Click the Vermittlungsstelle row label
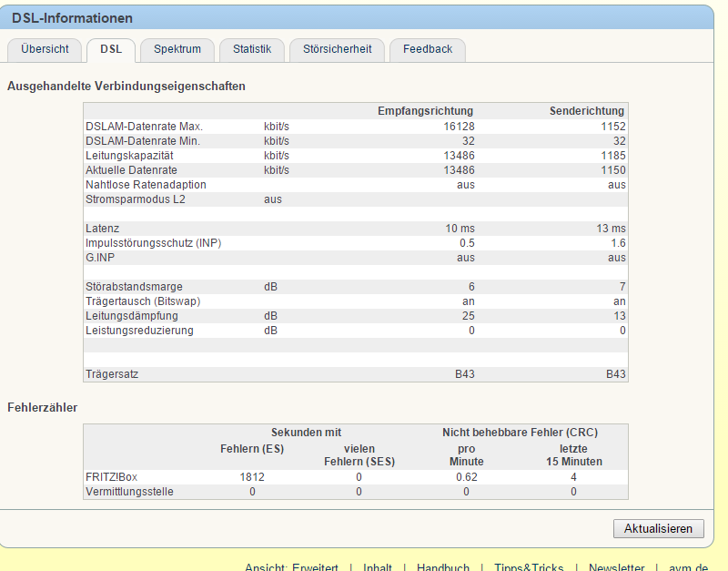Viewport: 728px width, 571px height. 129,492
